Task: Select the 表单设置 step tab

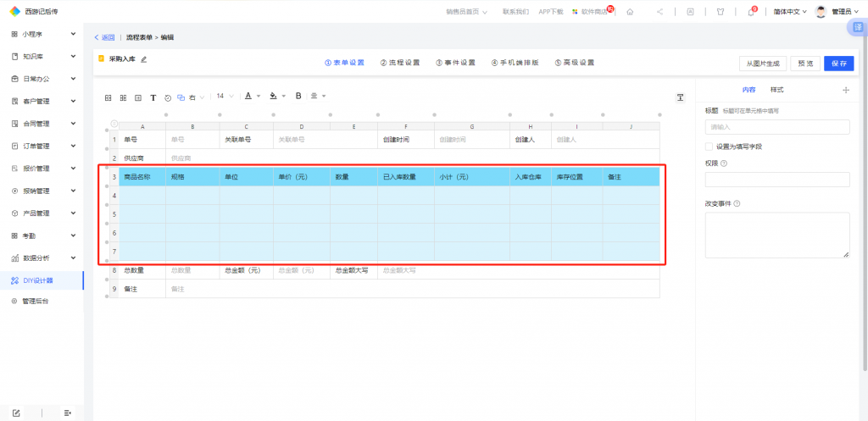Action: [x=344, y=63]
